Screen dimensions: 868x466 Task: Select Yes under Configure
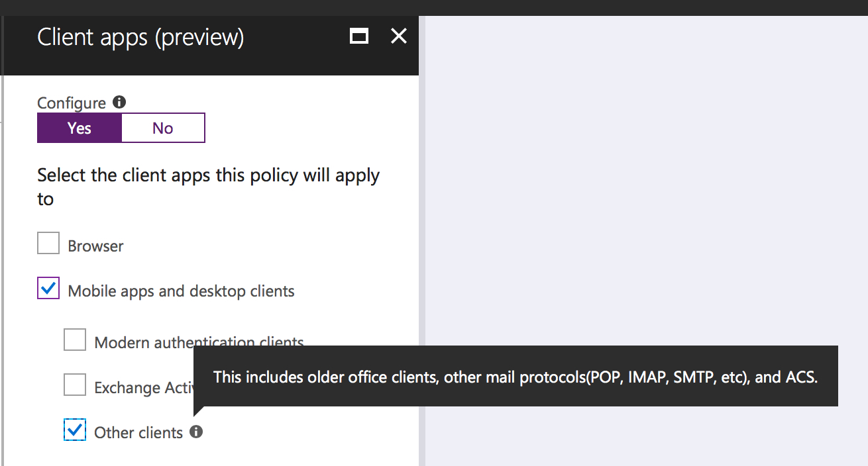pyautogui.click(x=79, y=128)
